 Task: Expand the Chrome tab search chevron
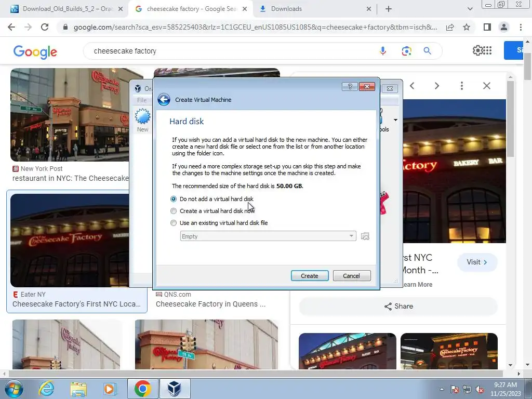click(470, 9)
